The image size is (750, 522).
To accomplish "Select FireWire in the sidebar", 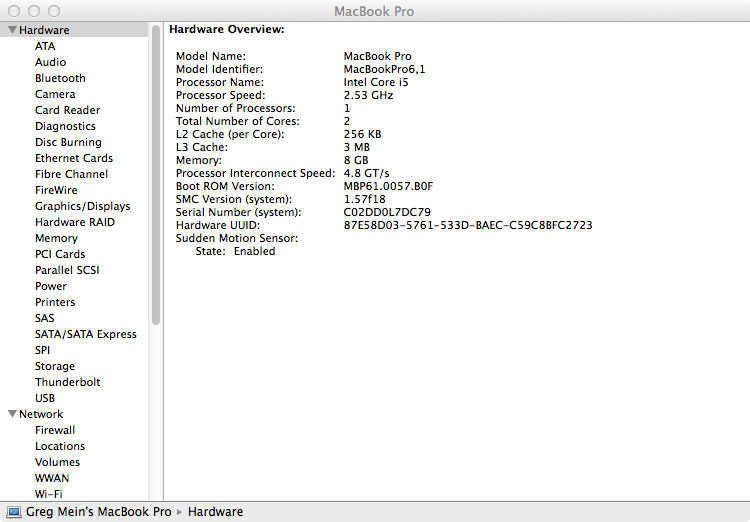I will [x=56, y=190].
